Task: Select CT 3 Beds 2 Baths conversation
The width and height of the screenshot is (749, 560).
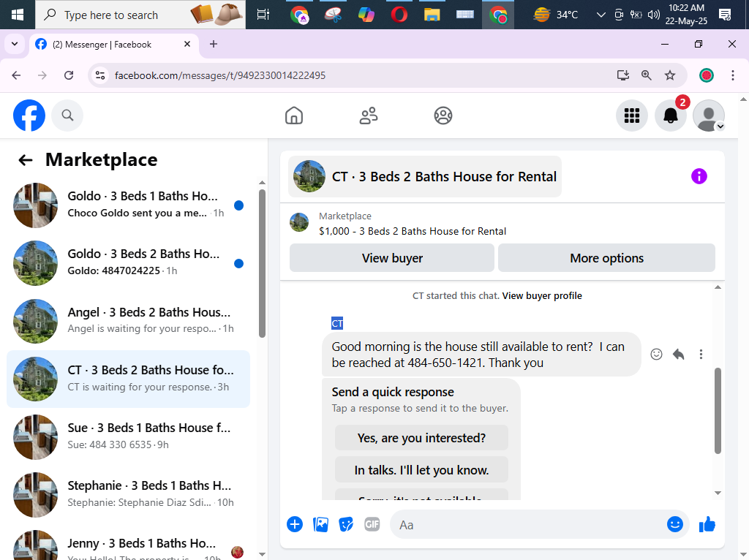Action: 128,379
